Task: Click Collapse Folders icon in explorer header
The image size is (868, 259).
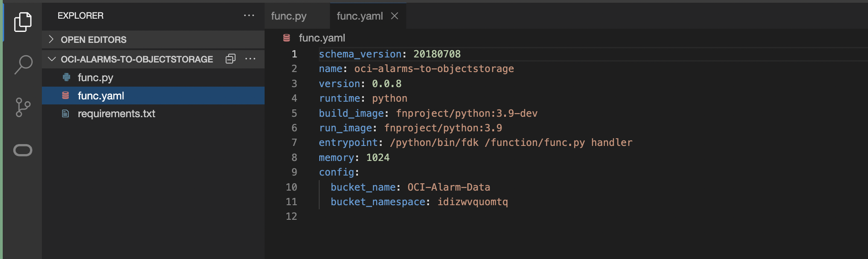Action: 230,59
